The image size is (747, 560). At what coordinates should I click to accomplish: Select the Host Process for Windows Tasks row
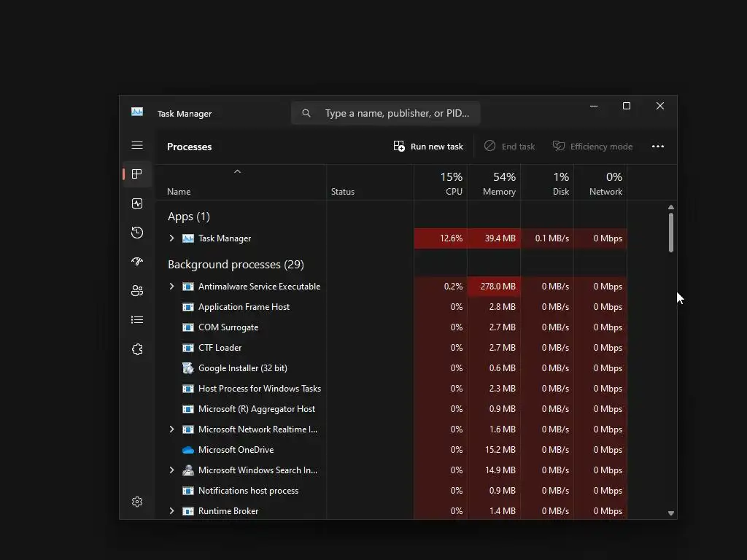pyautogui.click(x=391, y=389)
